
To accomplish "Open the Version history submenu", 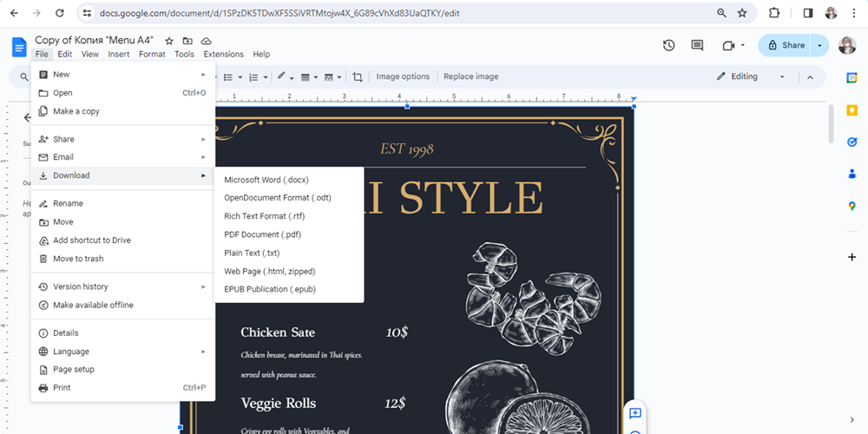I will (123, 286).
